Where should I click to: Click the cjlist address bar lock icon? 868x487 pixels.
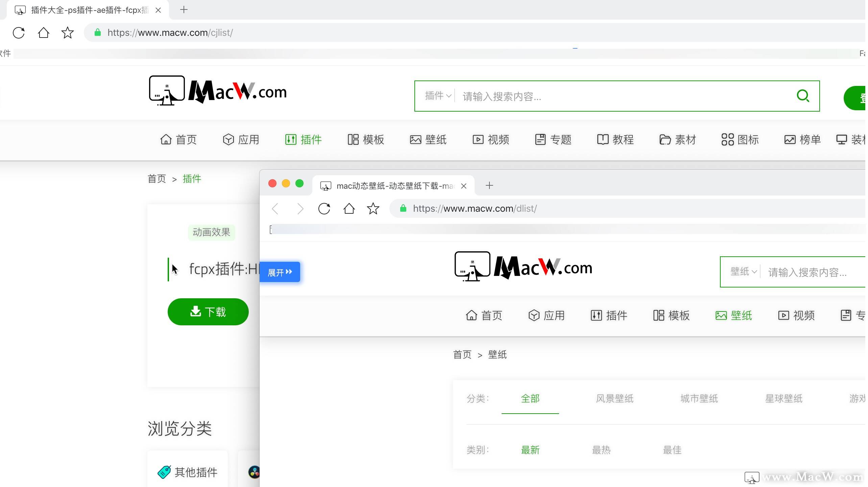point(98,32)
